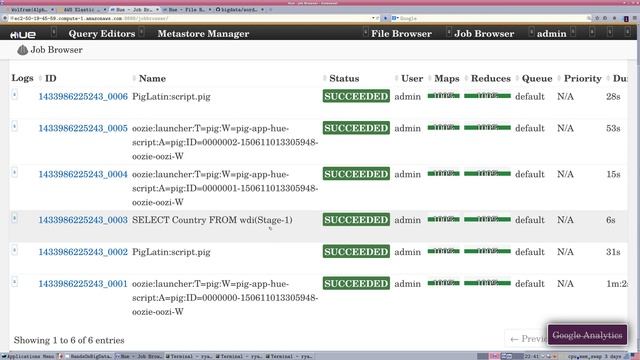Screen dimensions: 640x360
Task: Open logs for job 1433986225243_0002
Action: [x=14, y=250]
